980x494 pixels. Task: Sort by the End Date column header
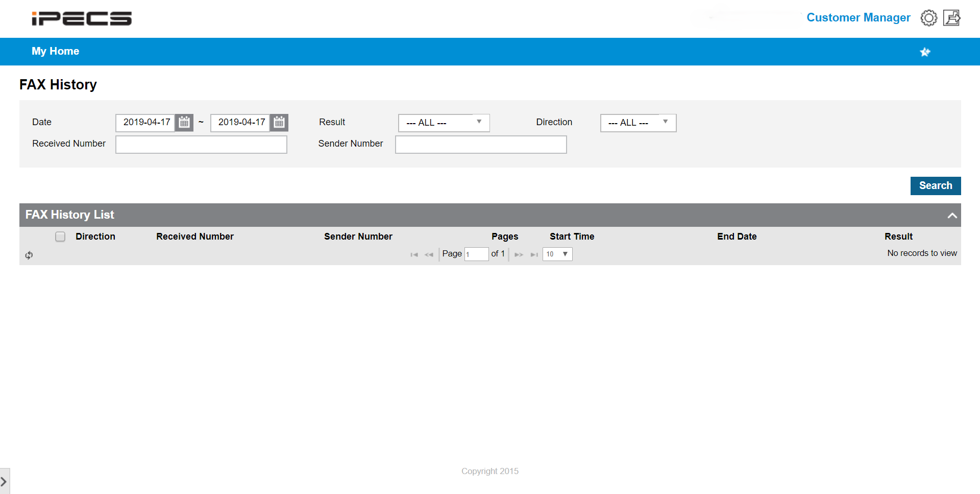(x=737, y=237)
